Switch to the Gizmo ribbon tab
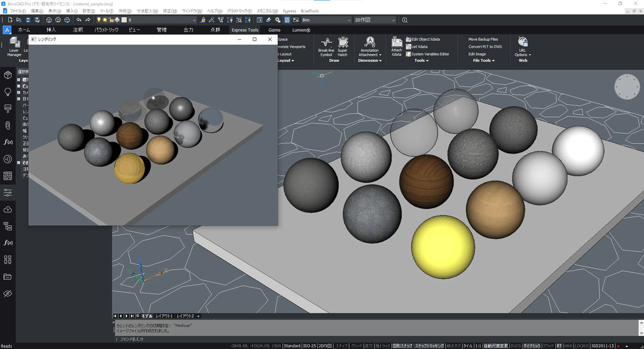 click(x=274, y=30)
